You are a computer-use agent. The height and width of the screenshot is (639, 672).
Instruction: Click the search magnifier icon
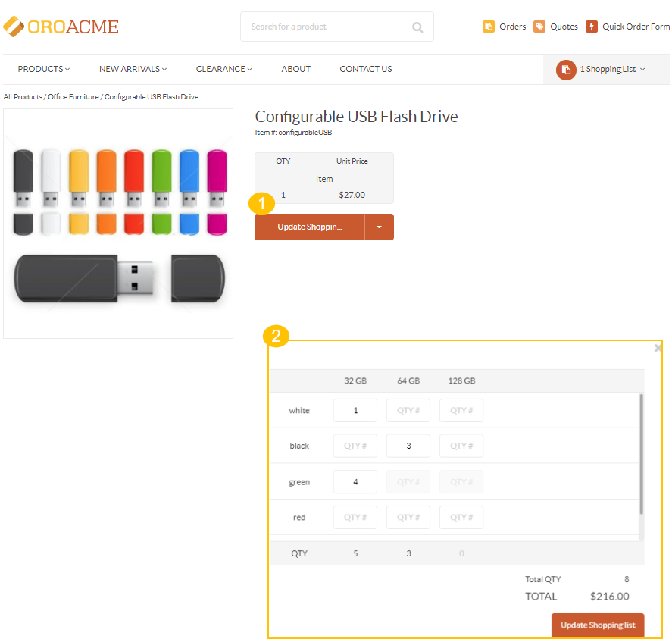[x=417, y=27]
